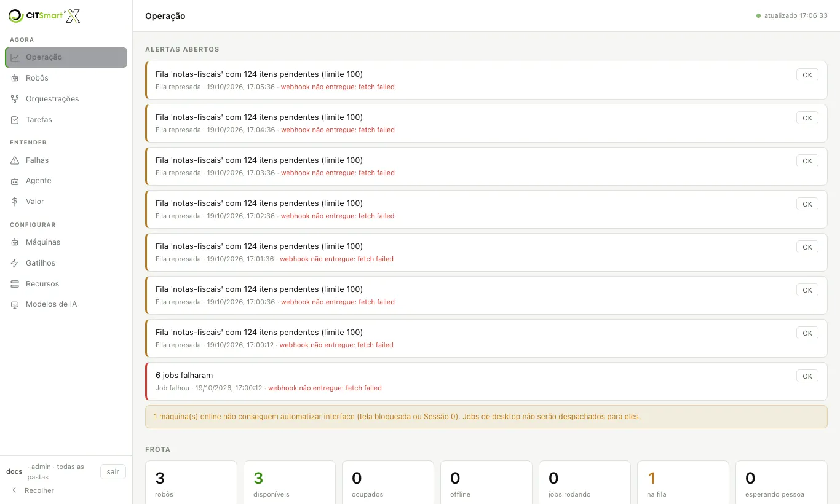
Task: Click the Recursos server icon
Action: (15, 284)
